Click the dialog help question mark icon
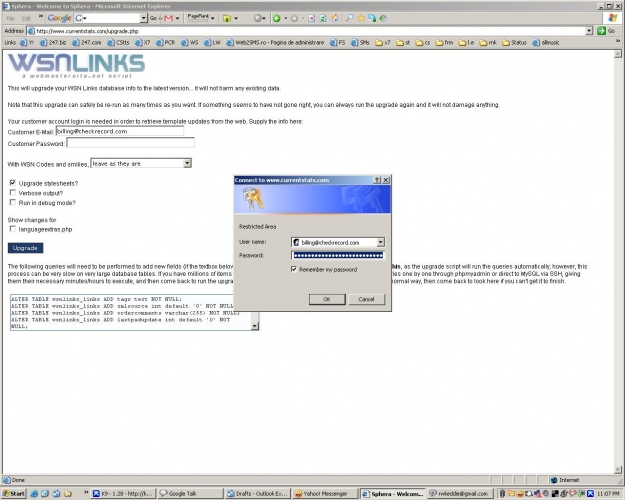Viewport: 625px width, 500px height. (377, 180)
